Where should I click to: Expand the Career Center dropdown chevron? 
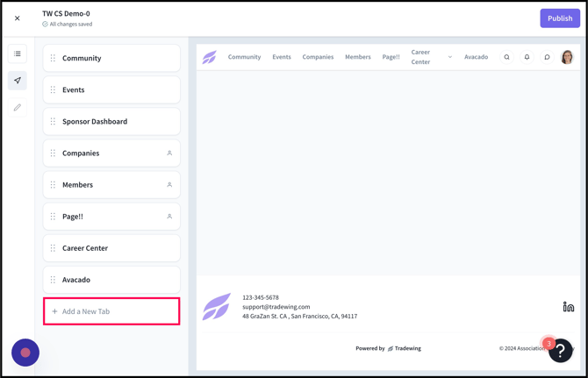coord(450,57)
